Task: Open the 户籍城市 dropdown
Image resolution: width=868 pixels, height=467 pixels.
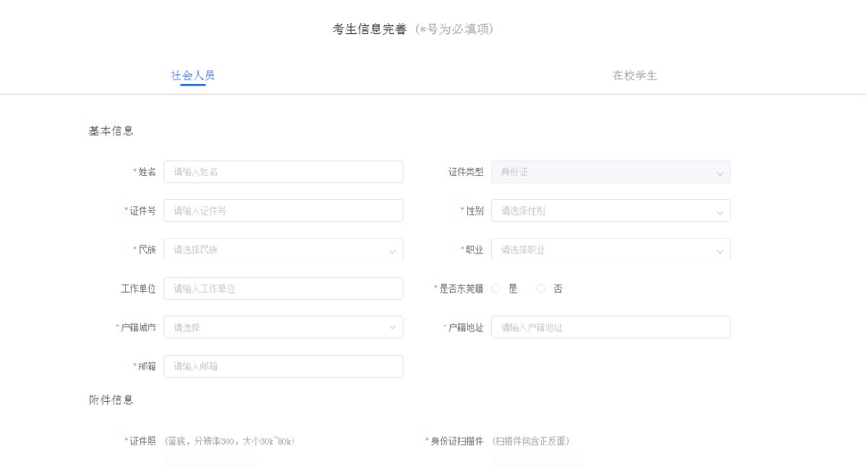Action: (283, 327)
